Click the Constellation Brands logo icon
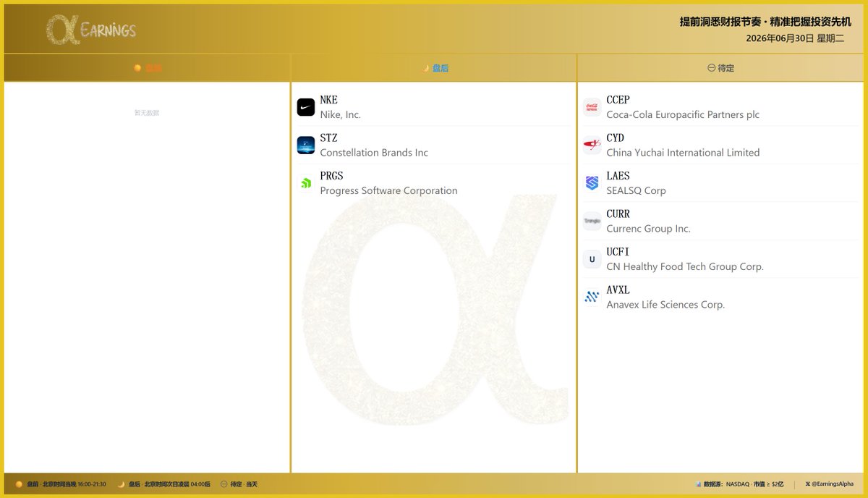Viewport: 868px width, 498px height. pos(306,145)
